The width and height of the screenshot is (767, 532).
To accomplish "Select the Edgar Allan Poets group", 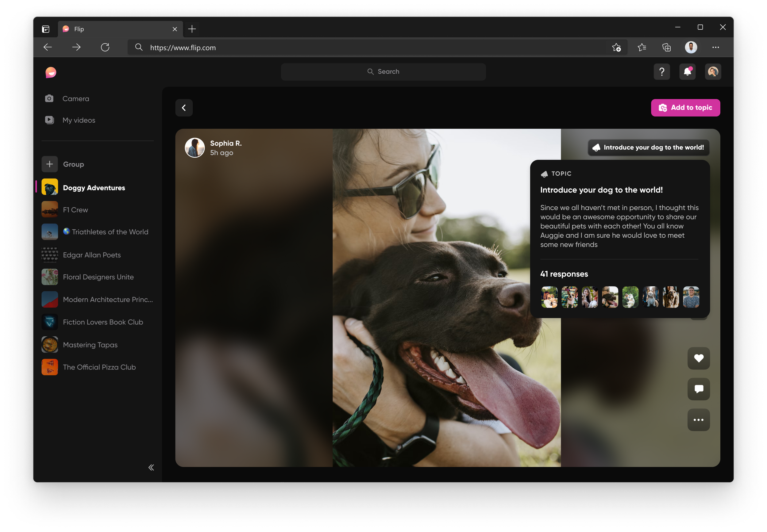I will [97, 255].
